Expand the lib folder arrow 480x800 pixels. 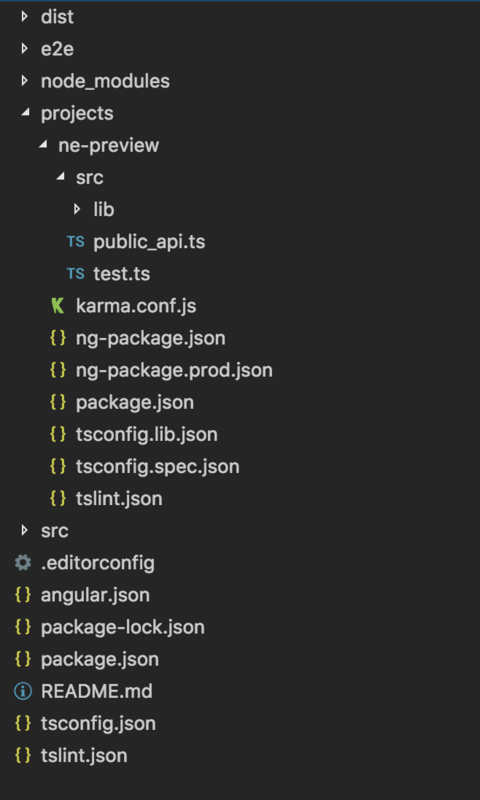pos(77,209)
